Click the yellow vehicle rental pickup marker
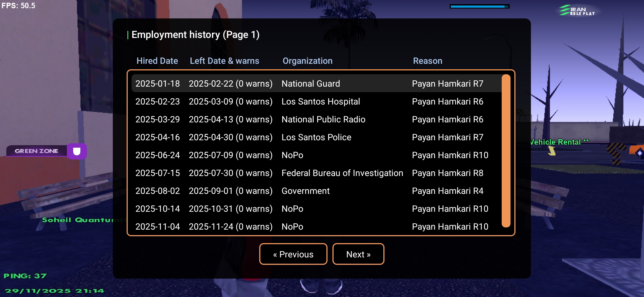Image resolution: width=644 pixels, height=297 pixels. coord(551,151)
